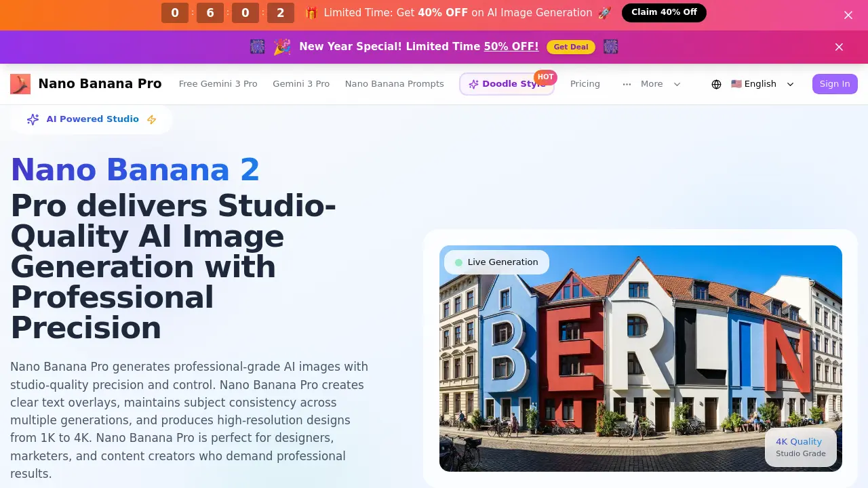Click the fireworks icon right of Get Deal

[x=610, y=47]
